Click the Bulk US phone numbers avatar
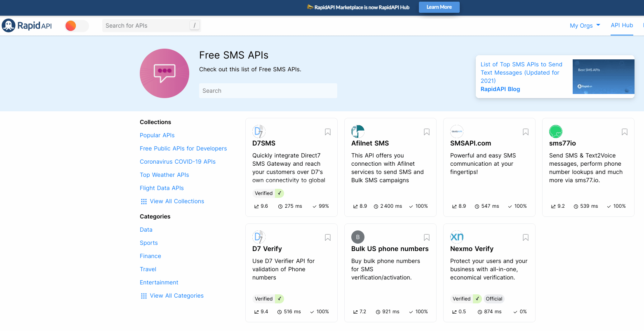 point(358,237)
